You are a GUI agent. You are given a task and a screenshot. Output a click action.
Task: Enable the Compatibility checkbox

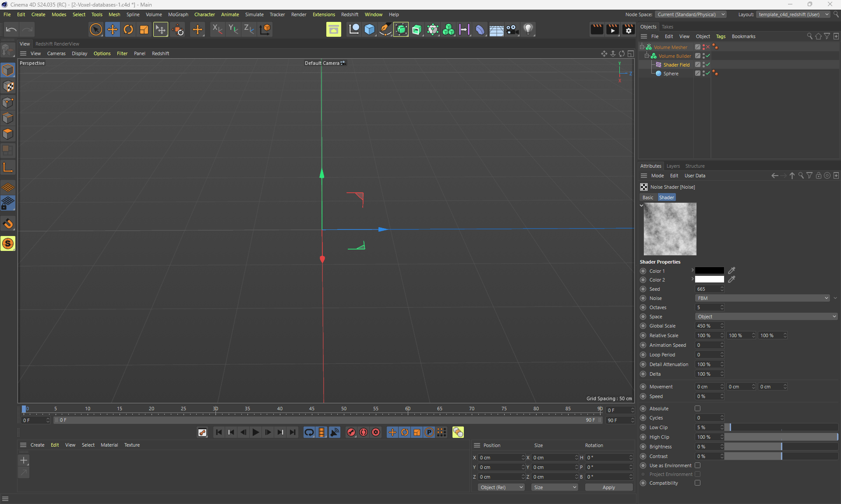[x=697, y=483]
